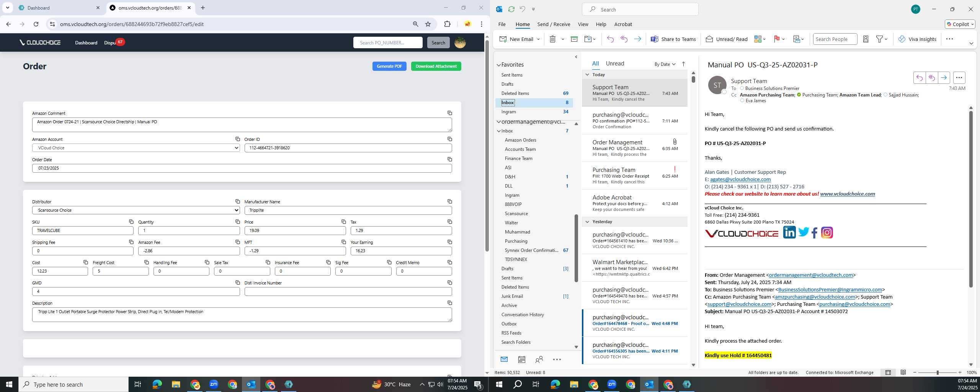Click the Generate PDF button
Viewport: 980px width, 392px height.
[x=389, y=66]
